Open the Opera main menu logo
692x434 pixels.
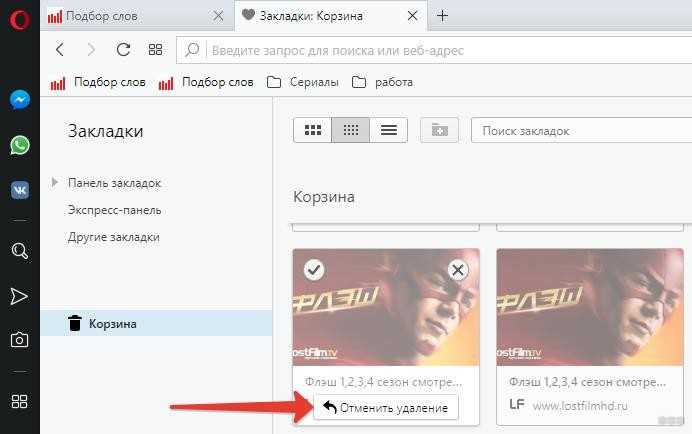[x=20, y=20]
